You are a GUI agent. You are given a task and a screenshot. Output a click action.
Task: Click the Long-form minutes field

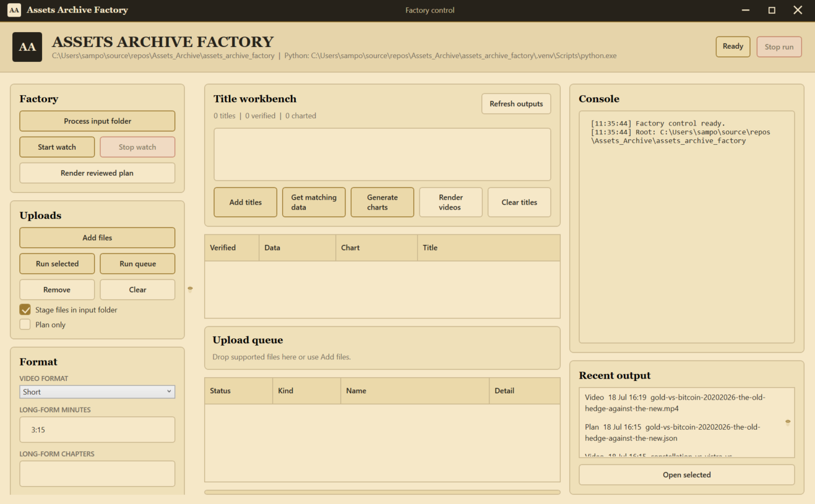click(x=97, y=430)
